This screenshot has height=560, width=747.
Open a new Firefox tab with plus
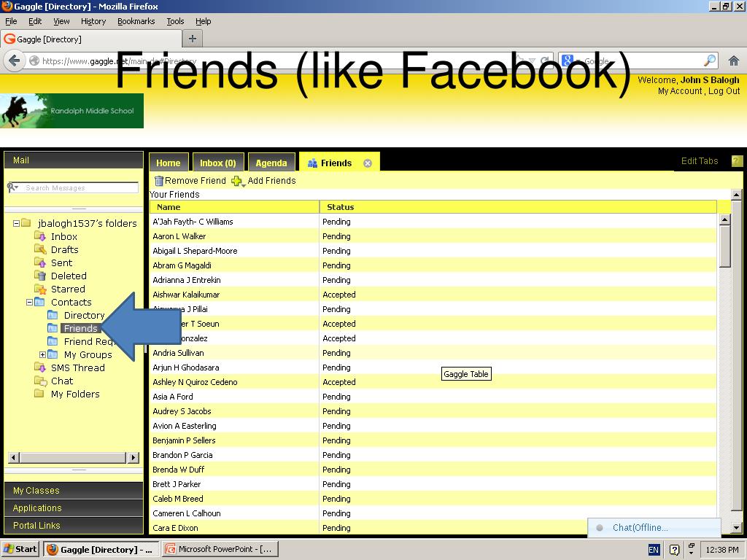(193, 39)
